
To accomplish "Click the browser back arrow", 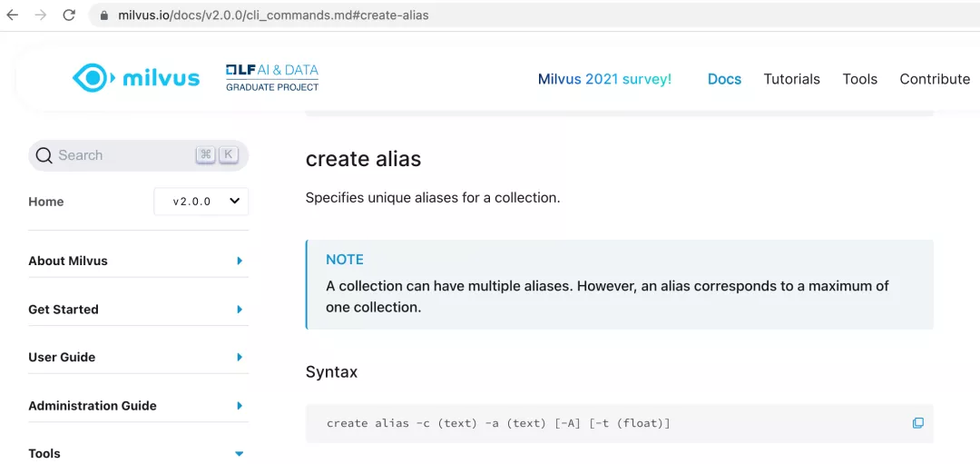I will (x=13, y=15).
